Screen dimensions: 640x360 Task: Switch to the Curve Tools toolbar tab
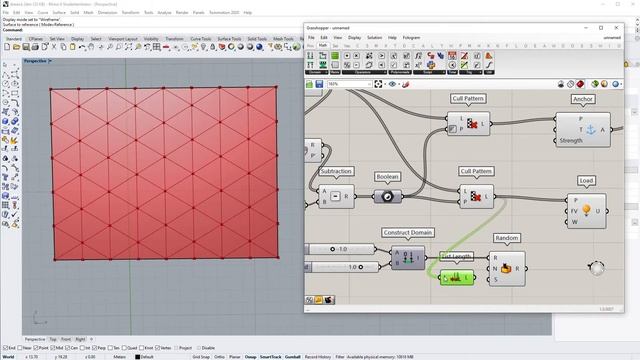pos(200,39)
